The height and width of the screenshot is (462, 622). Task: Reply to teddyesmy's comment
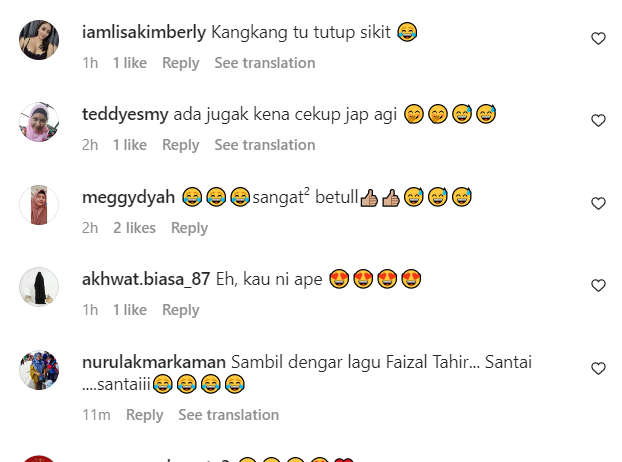click(x=180, y=145)
